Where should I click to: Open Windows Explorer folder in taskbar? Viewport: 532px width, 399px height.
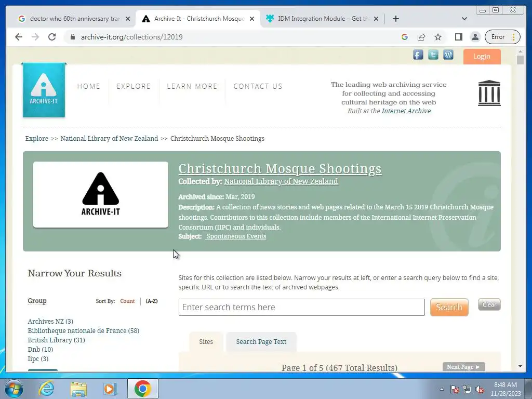pos(78,389)
